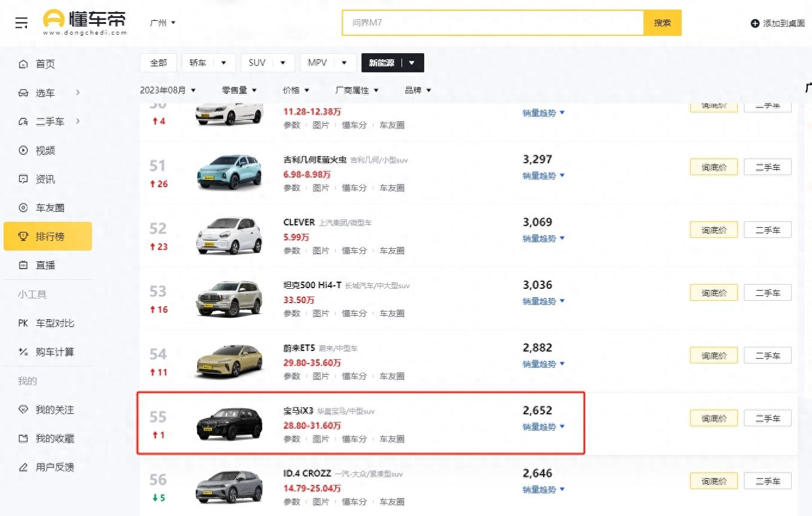Expand the 轿车 dropdown arrow
This screenshot has height=516, width=812.
pos(224,63)
